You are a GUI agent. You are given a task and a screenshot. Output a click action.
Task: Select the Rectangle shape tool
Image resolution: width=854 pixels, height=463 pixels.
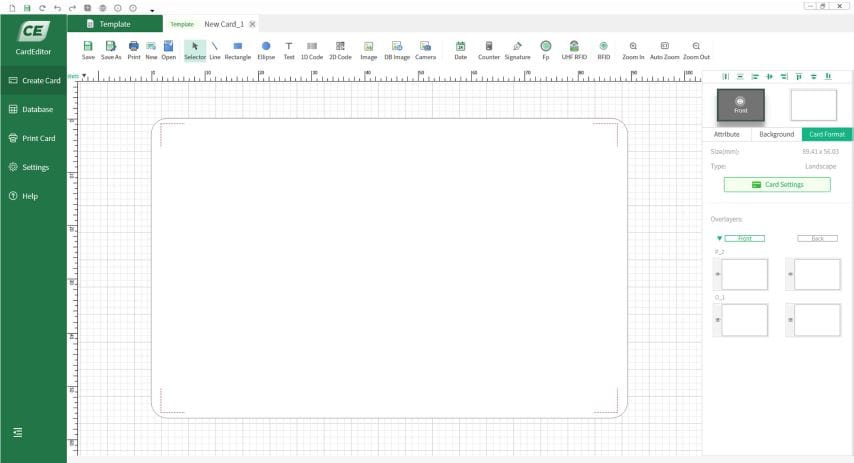[x=237, y=50]
